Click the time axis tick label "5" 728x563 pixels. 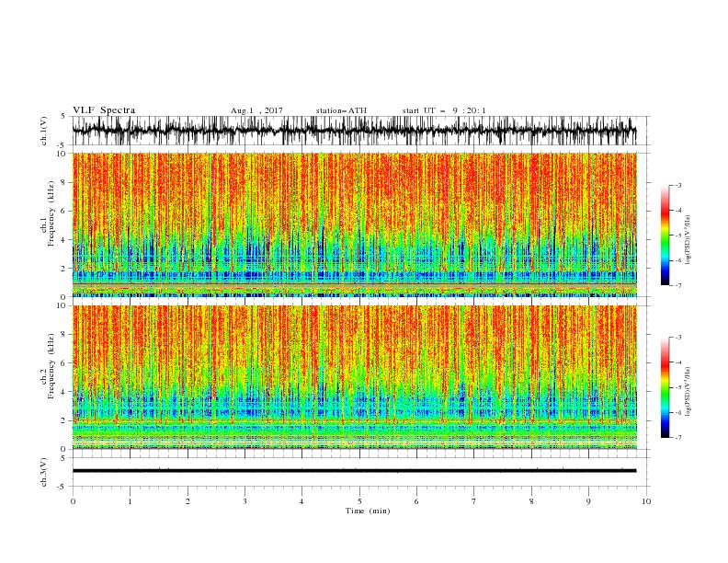point(358,501)
